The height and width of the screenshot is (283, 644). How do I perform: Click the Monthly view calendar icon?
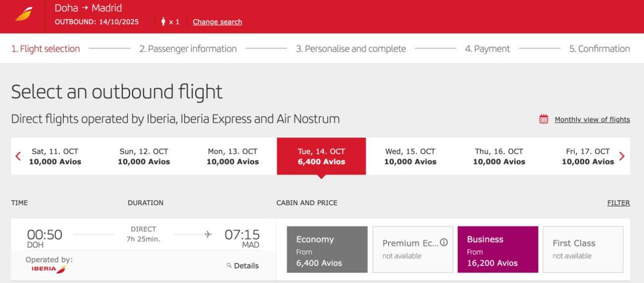(544, 119)
